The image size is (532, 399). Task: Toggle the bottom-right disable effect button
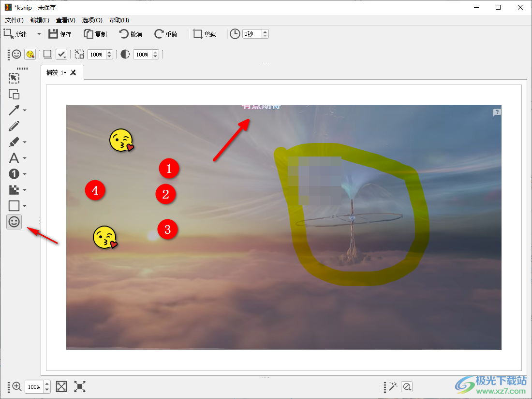click(407, 386)
